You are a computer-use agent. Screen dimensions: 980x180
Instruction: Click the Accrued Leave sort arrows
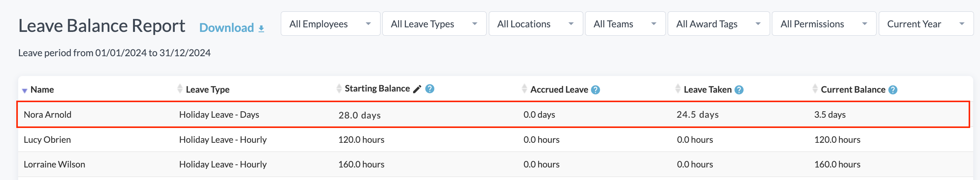[x=524, y=89]
